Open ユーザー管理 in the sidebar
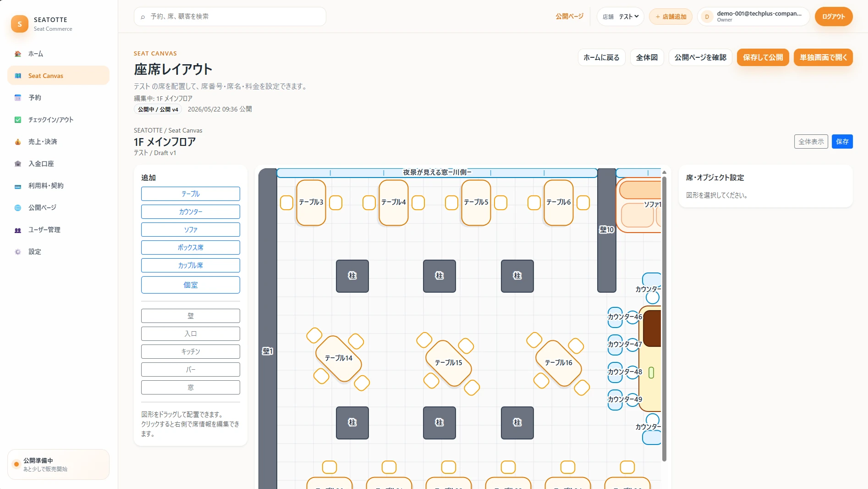The height and width of the screenshot is (489, 868). coord(58,230)
